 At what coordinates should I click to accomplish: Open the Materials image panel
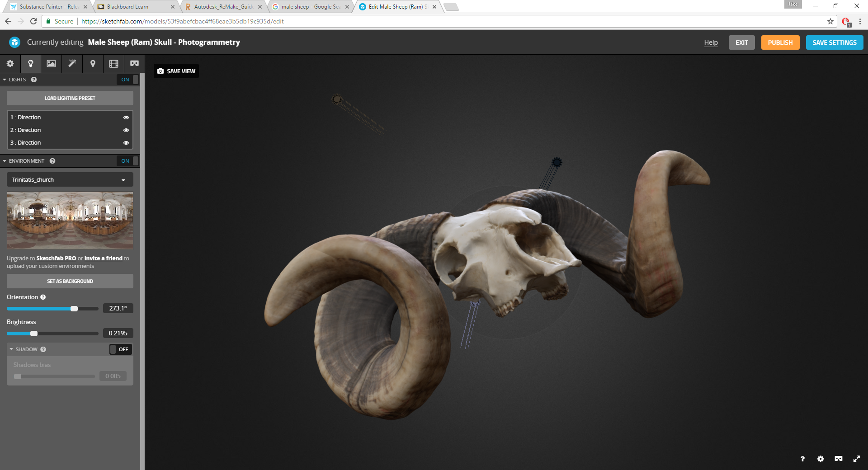(51, 64)
